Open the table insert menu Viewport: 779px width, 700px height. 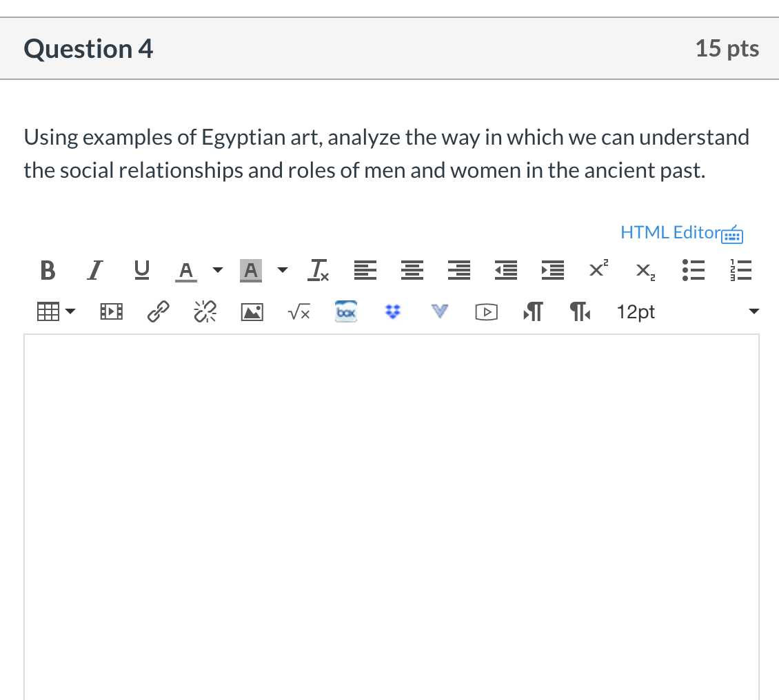tap(56, 312)
